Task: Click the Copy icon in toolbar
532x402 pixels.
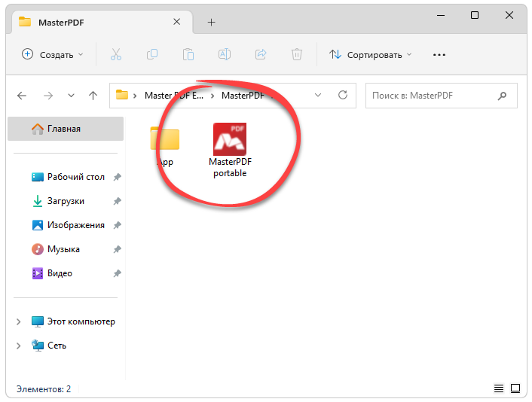Action: 152,54
